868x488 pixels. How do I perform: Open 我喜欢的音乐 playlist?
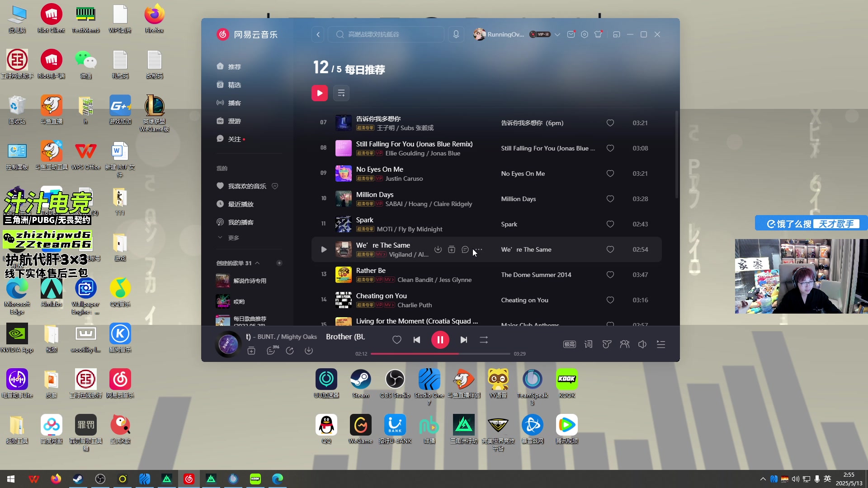[x=247, y=186]
